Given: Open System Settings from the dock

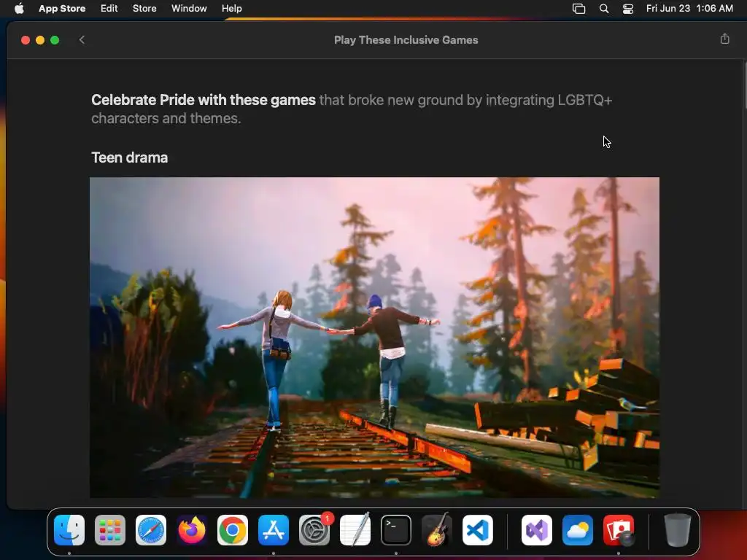Looking at the screenshot, I should (x=314, y=530).
